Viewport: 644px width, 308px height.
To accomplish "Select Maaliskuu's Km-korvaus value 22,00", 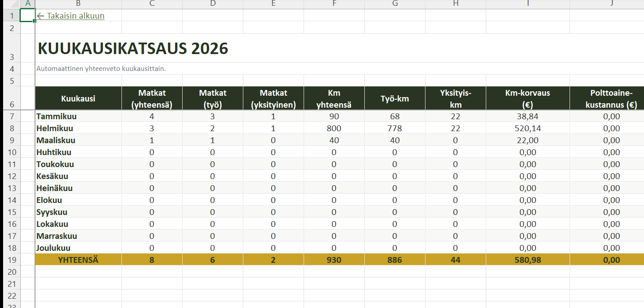I will (527, 140).
